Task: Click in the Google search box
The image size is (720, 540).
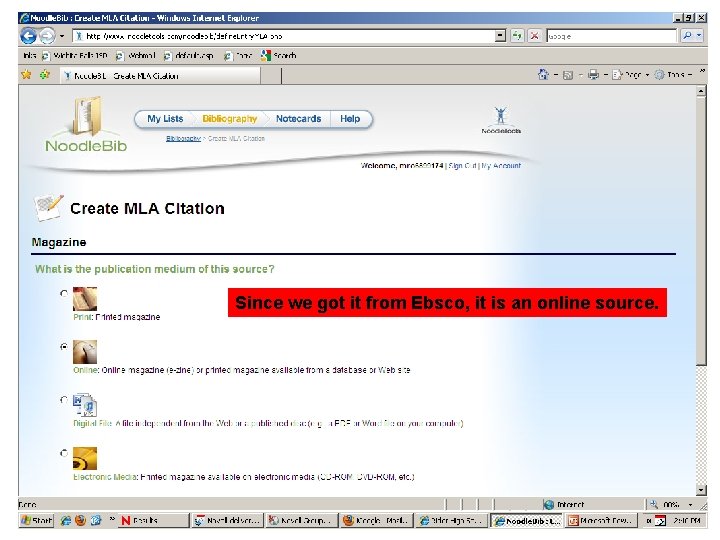Action: (611, 36)
